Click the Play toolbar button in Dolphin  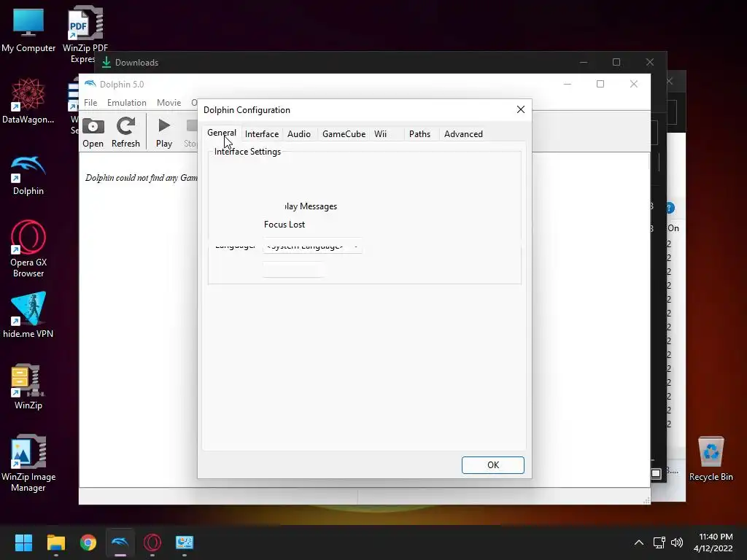point(164,133)
